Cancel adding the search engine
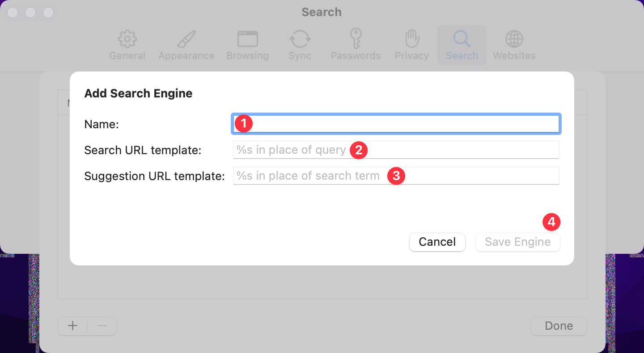The width and height of the screenshot is (644, 353). pos(437,242)
